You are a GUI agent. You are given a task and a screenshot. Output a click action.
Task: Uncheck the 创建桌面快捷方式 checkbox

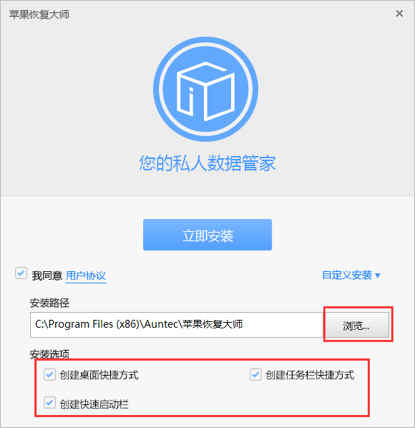pos(49,375)
